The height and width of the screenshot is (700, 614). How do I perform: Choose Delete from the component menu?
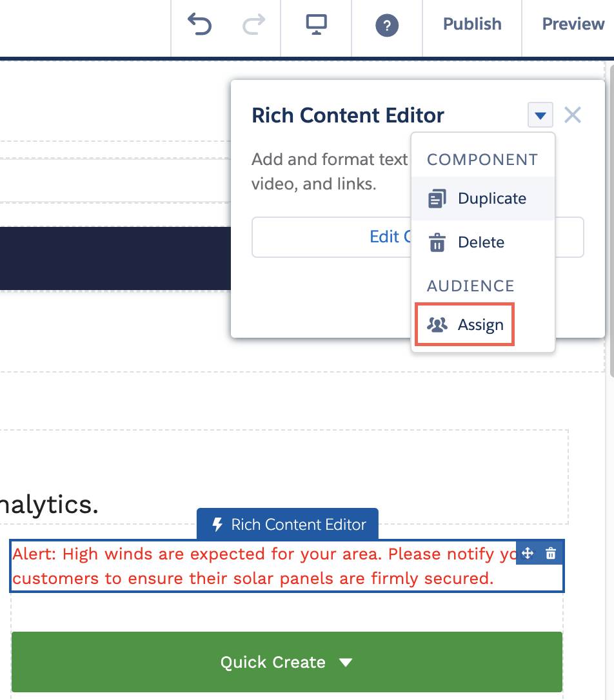(482, 242)
